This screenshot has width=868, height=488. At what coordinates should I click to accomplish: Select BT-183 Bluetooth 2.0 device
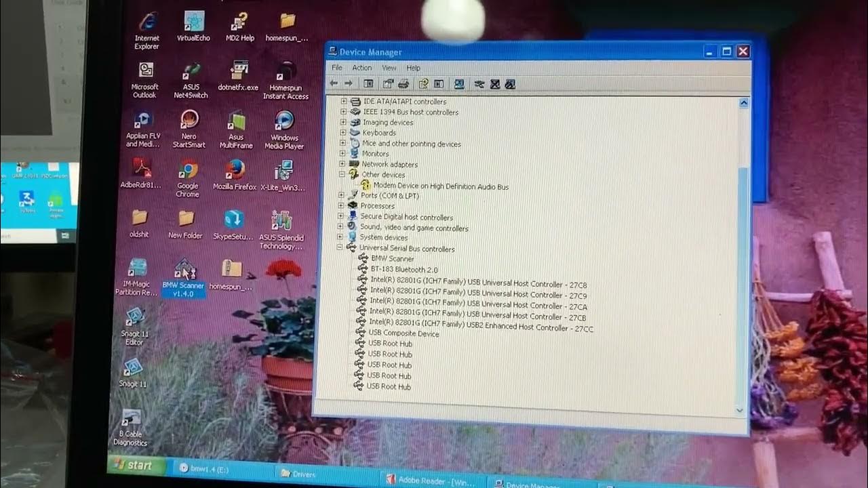[x=404, y=270]
